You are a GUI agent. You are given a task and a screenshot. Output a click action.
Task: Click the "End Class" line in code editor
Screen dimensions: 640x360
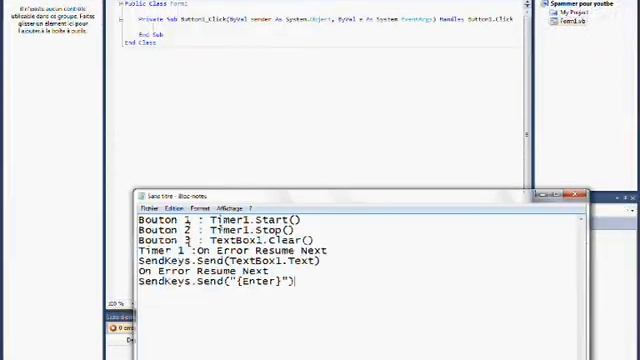(x=140, y=42)
